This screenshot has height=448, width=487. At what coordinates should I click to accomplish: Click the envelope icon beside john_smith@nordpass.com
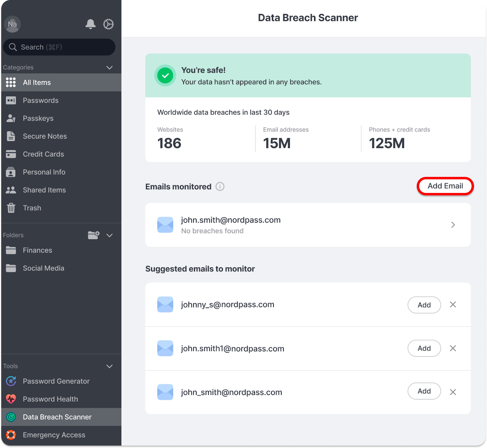tap(165, 392)
